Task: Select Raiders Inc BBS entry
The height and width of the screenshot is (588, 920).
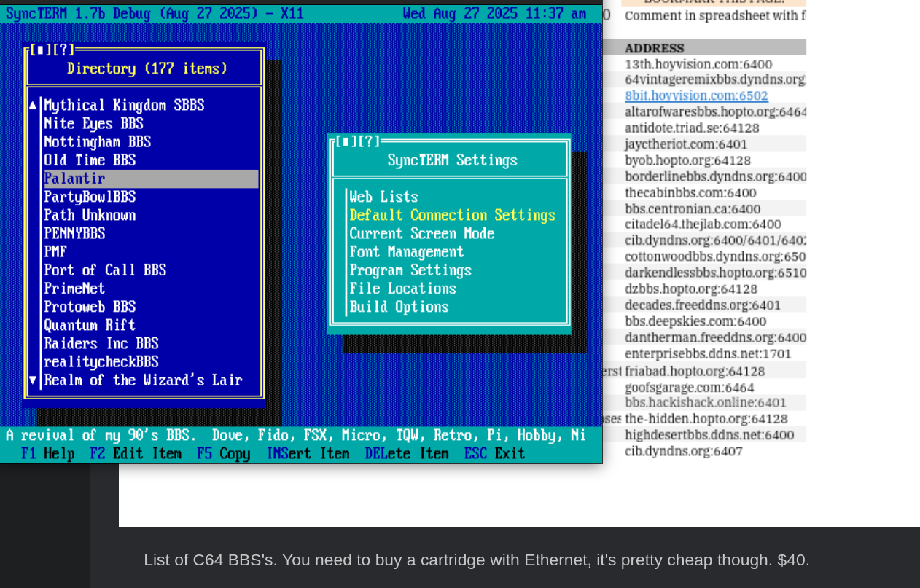Action: [x=101, y=344]
